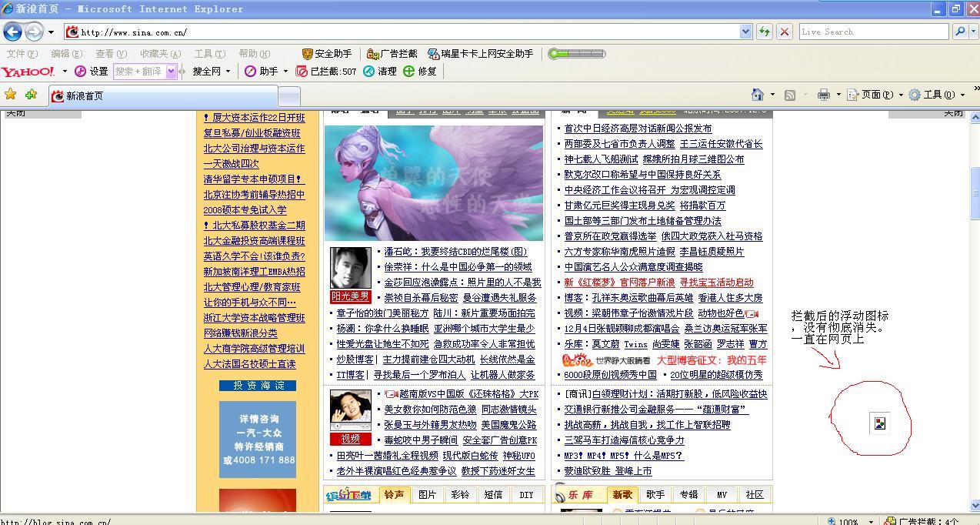The width and height of the screenshot is (980, 525).
Task: Open link 北大公司治理与资本运作
Action: pyautogui.click(x=254, y=149)
